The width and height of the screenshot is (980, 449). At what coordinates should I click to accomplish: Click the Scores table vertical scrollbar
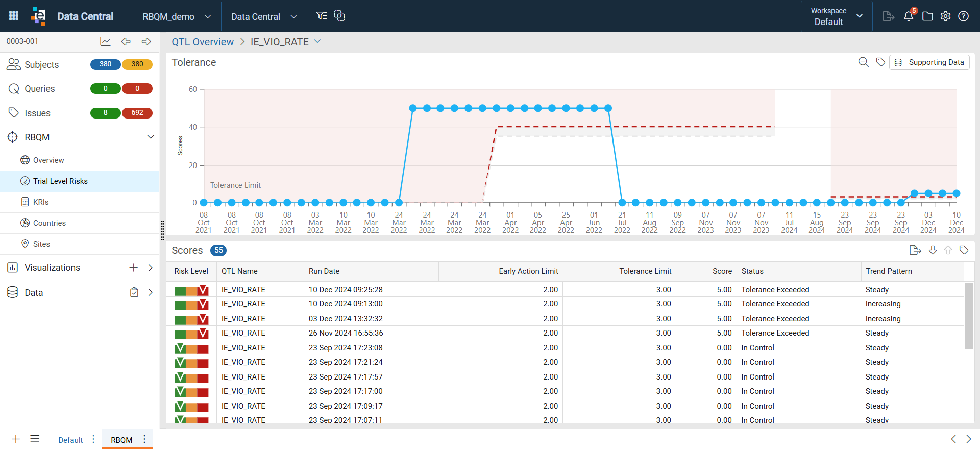coord(969,317)
